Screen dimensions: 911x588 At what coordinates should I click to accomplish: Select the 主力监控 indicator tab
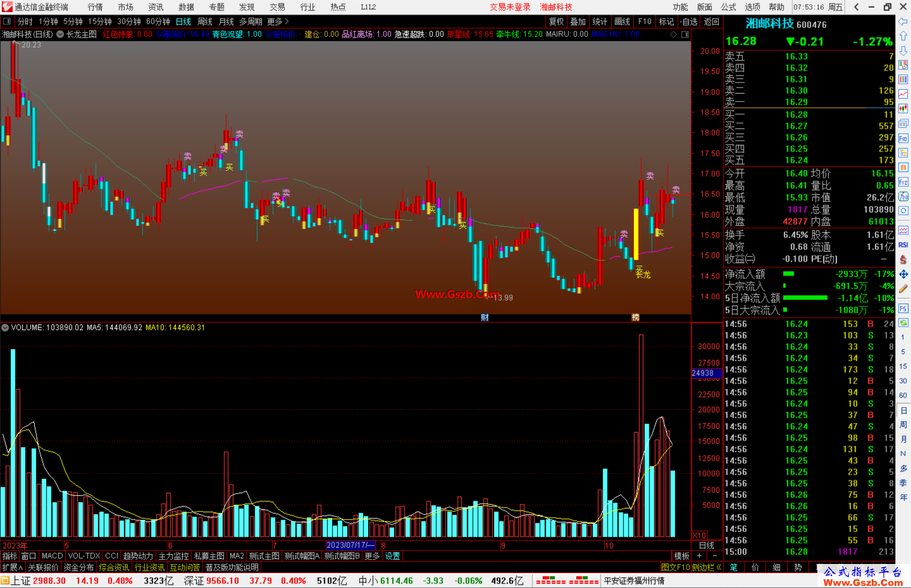173,556
